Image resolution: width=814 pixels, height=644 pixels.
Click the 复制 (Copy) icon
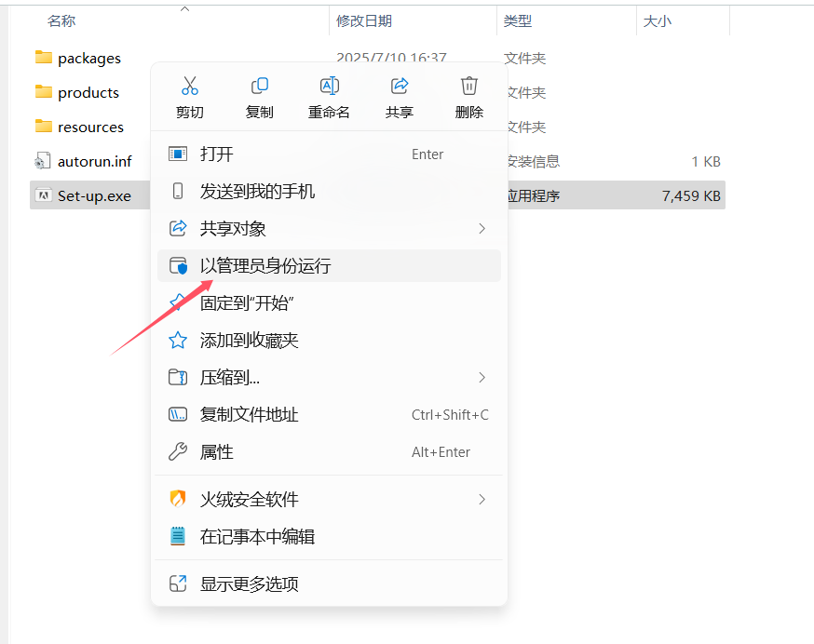coord(259,85)
